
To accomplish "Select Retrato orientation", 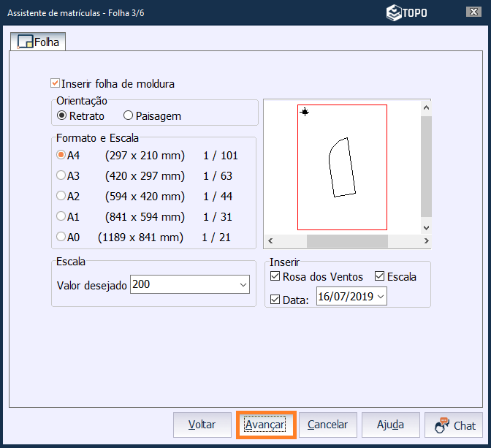I will click(62, 115).
